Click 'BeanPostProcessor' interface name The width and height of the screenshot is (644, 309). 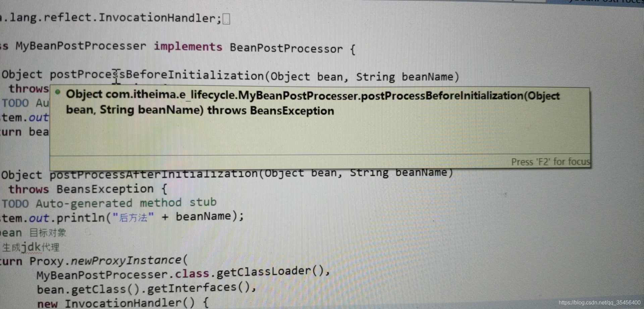click(286, 49)
